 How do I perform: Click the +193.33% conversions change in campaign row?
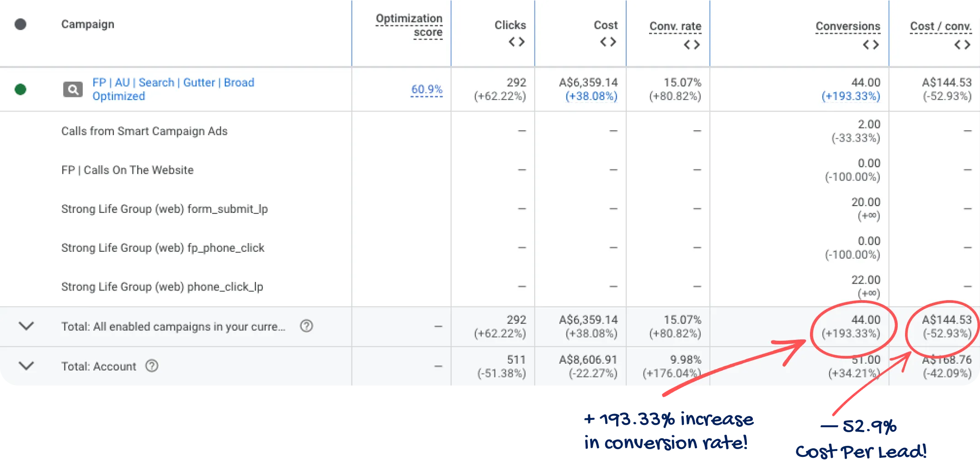coord(851,96)
